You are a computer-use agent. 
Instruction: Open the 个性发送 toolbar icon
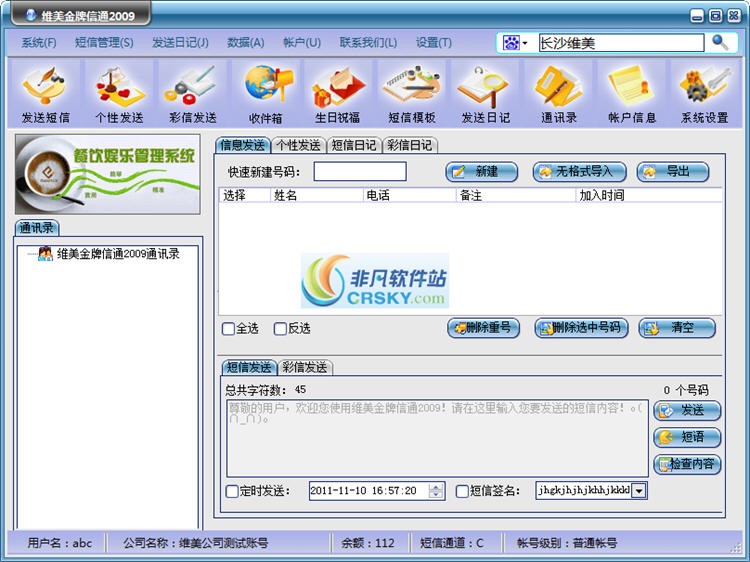point(119,94)
